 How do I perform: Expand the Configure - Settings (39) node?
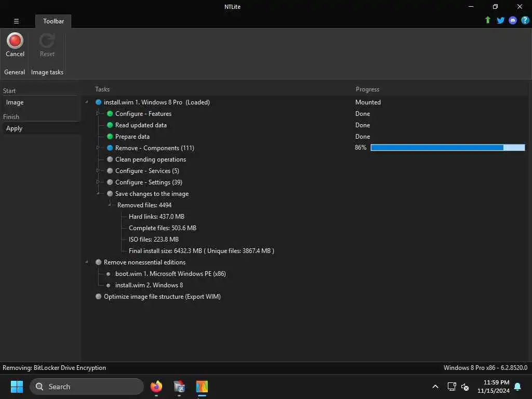point(98,182)
